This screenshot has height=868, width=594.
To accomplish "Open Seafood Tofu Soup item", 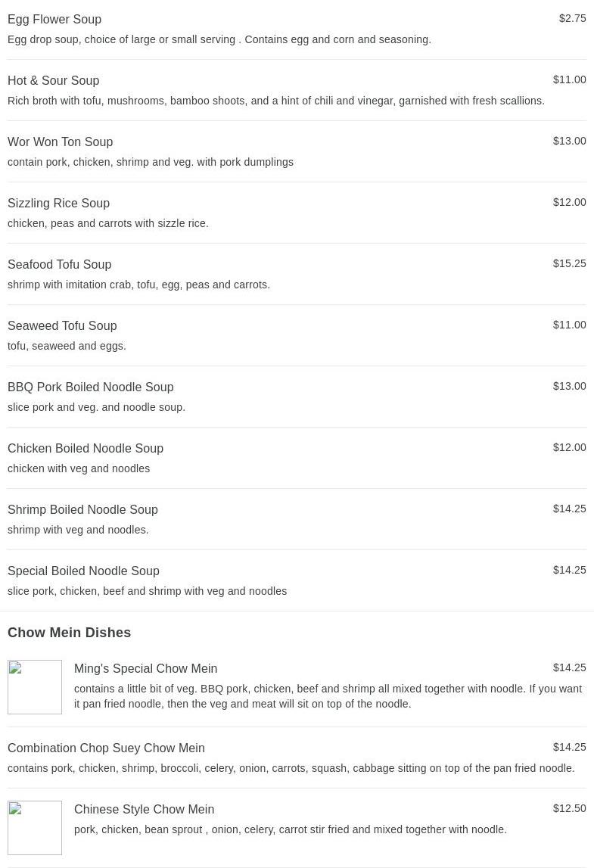I will point(59,264).
